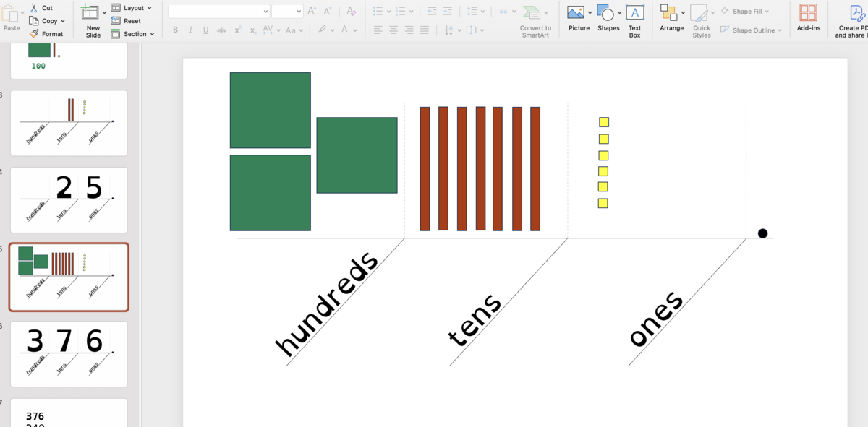This screenshot has width=868, height=427.
Task: Select the slide thumbnail showing 3 7 6
Action: 68,353
